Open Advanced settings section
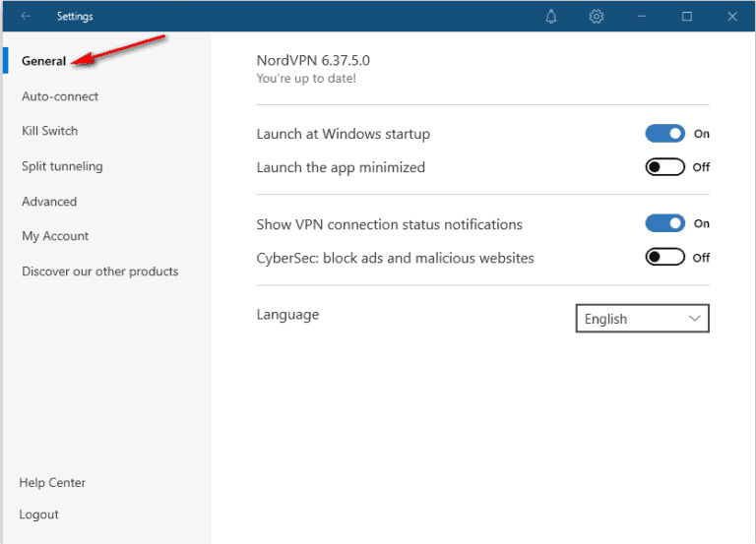 (x=49, y=202)
